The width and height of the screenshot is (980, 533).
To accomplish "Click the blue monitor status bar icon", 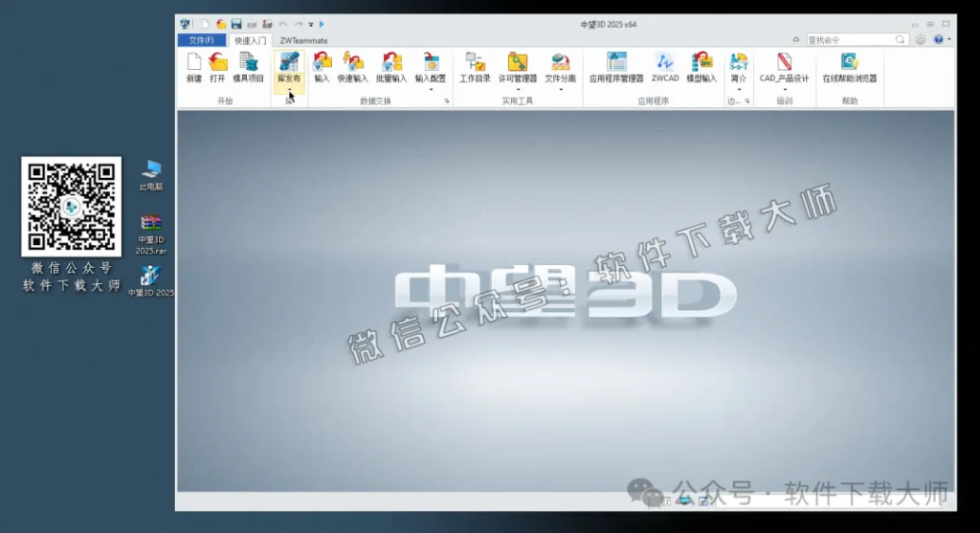I will [685, 501].
